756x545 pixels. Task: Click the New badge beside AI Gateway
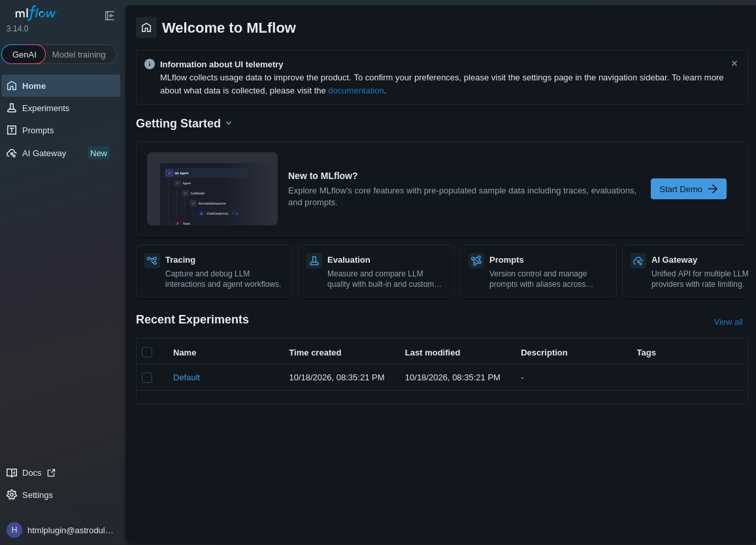click(x=99, y=154)
